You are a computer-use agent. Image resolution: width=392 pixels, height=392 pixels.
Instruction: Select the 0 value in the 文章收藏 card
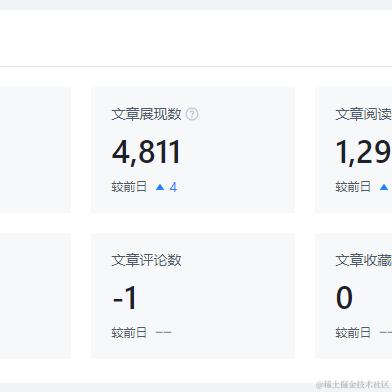pyautogui.click(x=344, y=298)
